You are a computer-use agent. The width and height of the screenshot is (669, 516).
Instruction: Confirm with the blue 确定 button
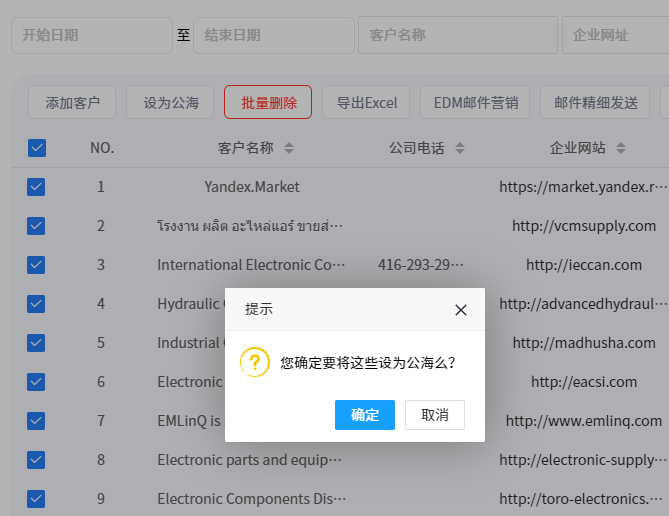click(365, 415)
